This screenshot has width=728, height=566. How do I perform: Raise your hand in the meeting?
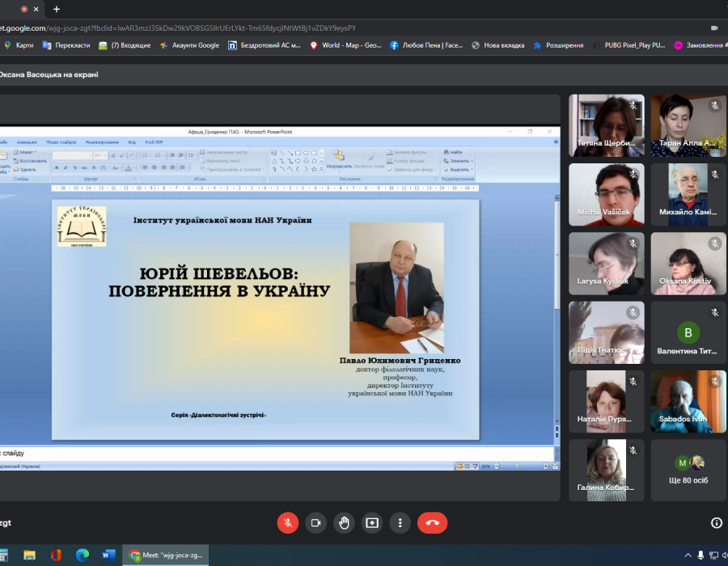pyautogui.click(x=344, y=523)
